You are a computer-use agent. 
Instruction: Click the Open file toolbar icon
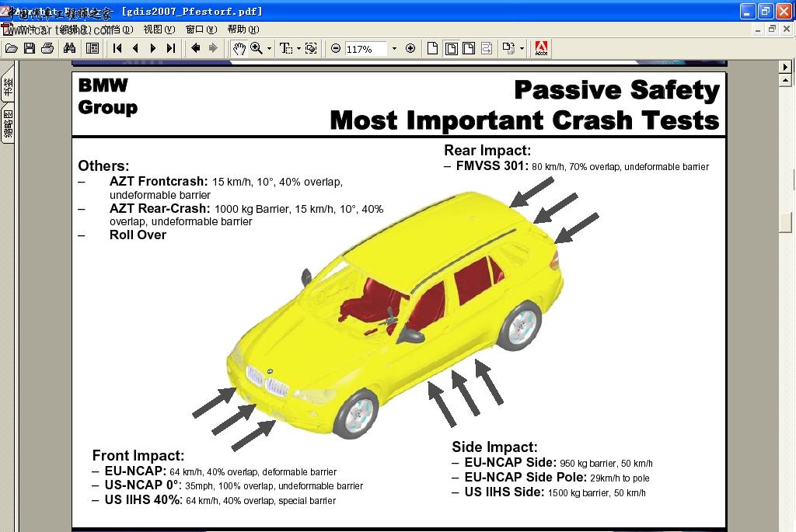11,49
